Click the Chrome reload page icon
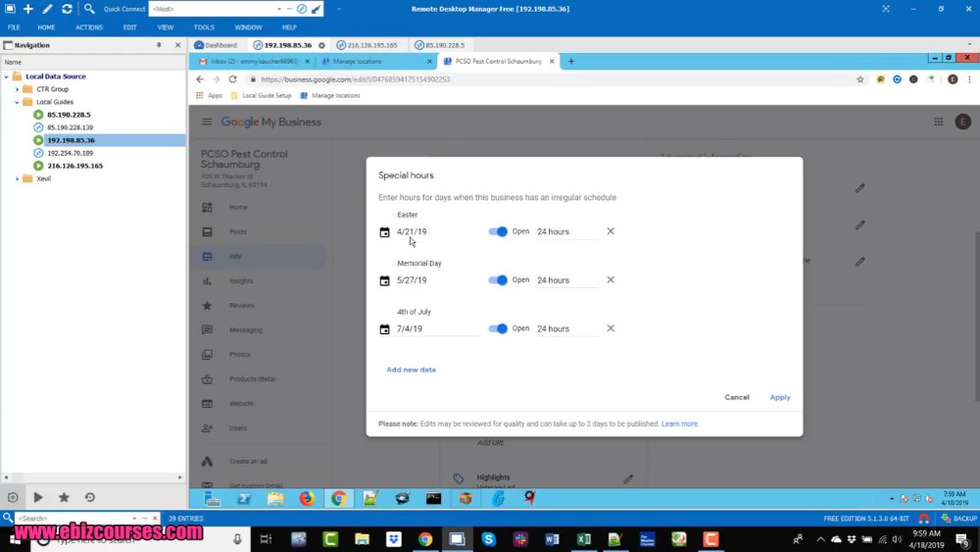This screenshot has height=552, width=980. [x=232, y=79]
